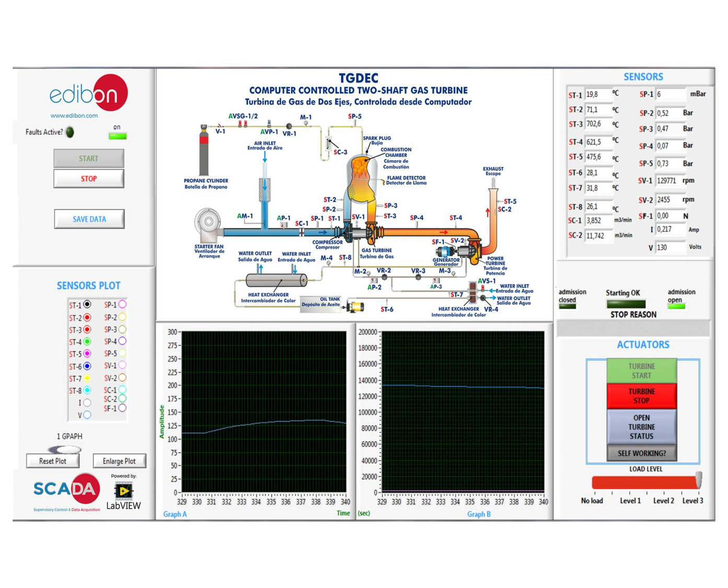Click the LOAD LEVEL slider handle
The width and height of the screenshot is (728, 588).
click(698, 480)
